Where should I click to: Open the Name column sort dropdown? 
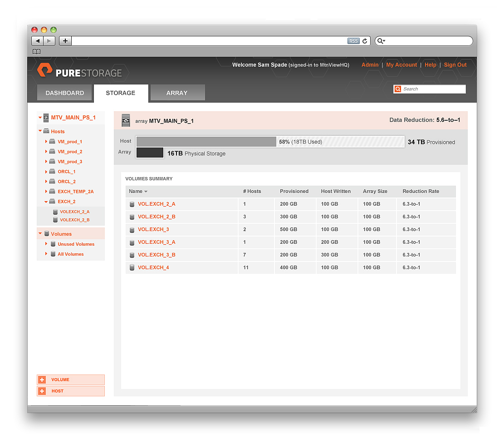pyautogui.click(x=145, y=191)
